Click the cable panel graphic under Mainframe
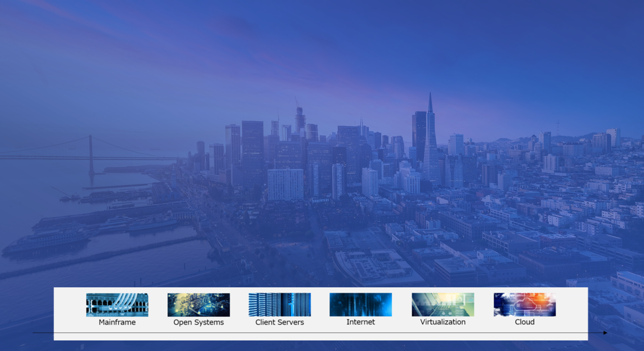 point(117,304)
